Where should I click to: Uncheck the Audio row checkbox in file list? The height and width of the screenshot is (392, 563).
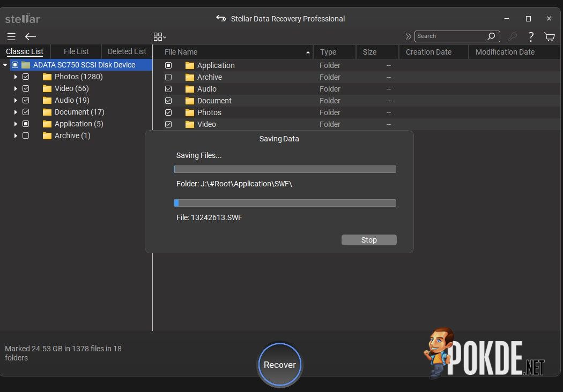coord(168,89)
